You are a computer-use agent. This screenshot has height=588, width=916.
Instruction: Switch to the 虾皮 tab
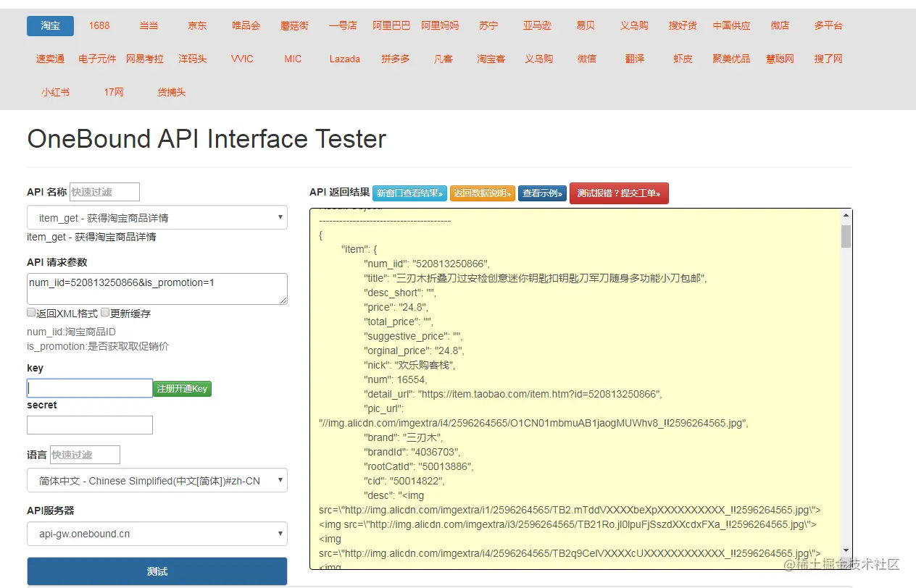[x=683, y=59]
